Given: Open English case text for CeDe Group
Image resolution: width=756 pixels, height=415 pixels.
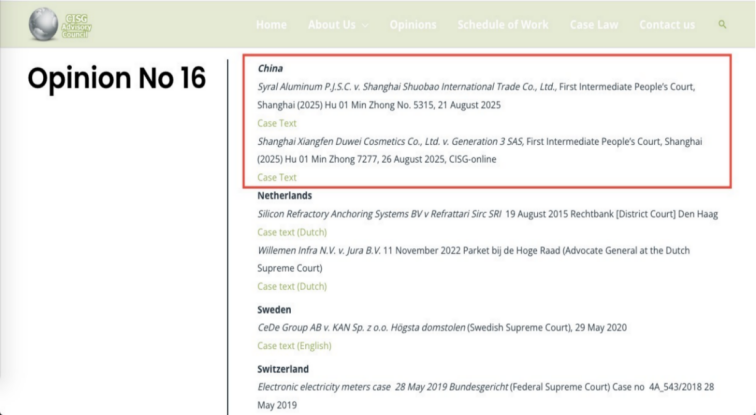Looking at the screenshot, I should pos(294,345).
